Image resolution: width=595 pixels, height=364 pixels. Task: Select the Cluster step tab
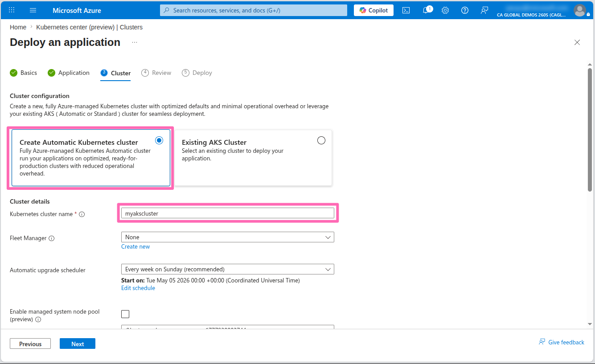(115, 73)
